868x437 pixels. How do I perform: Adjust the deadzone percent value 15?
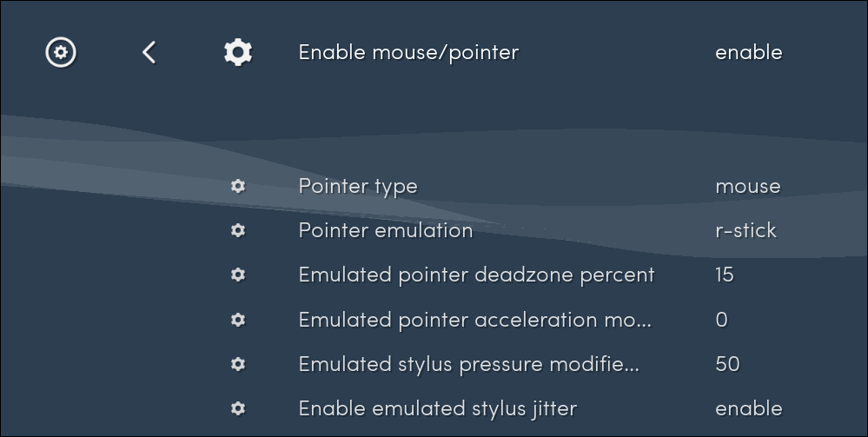tap(725, 275)
